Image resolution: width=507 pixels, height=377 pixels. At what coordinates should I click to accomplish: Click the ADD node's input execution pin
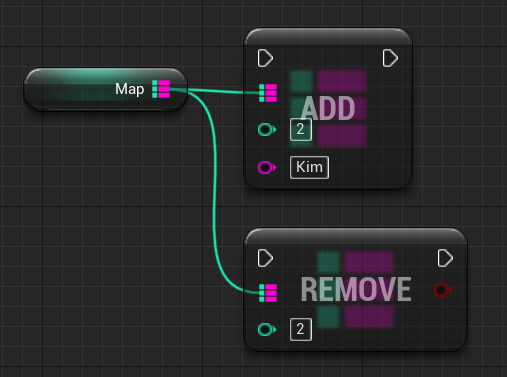tap(265, 58)
